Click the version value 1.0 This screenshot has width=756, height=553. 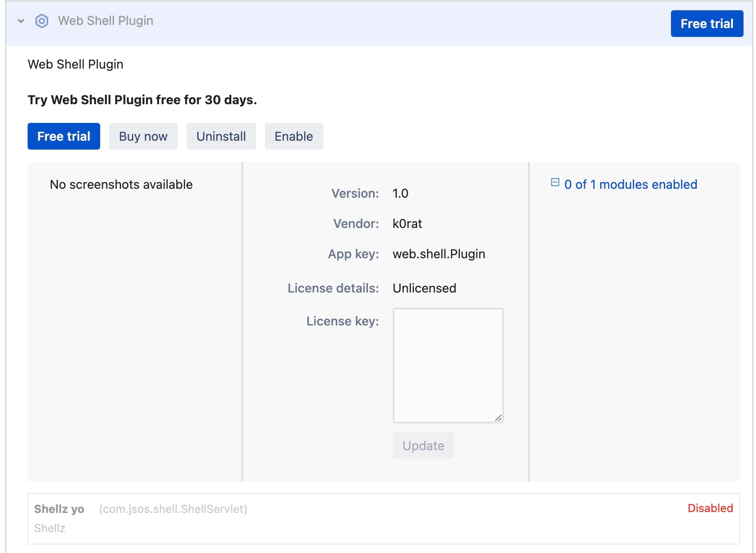click(400, 193)
